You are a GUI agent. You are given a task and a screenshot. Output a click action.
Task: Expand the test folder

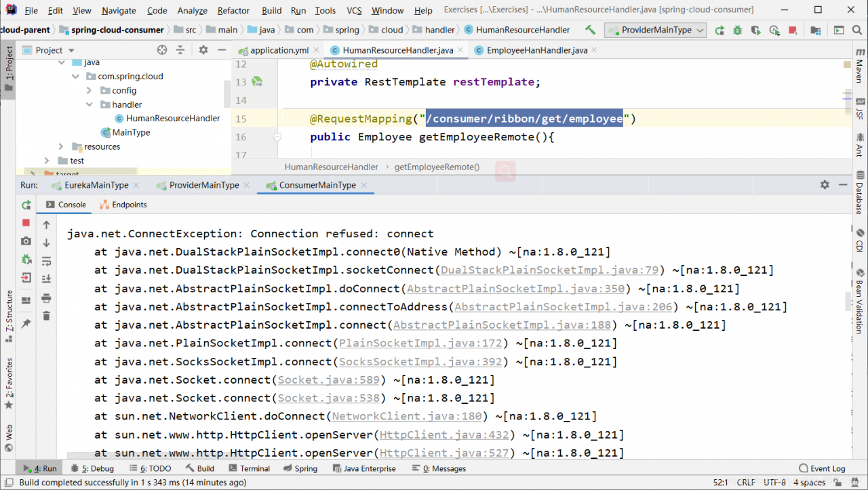coord(47,161)
